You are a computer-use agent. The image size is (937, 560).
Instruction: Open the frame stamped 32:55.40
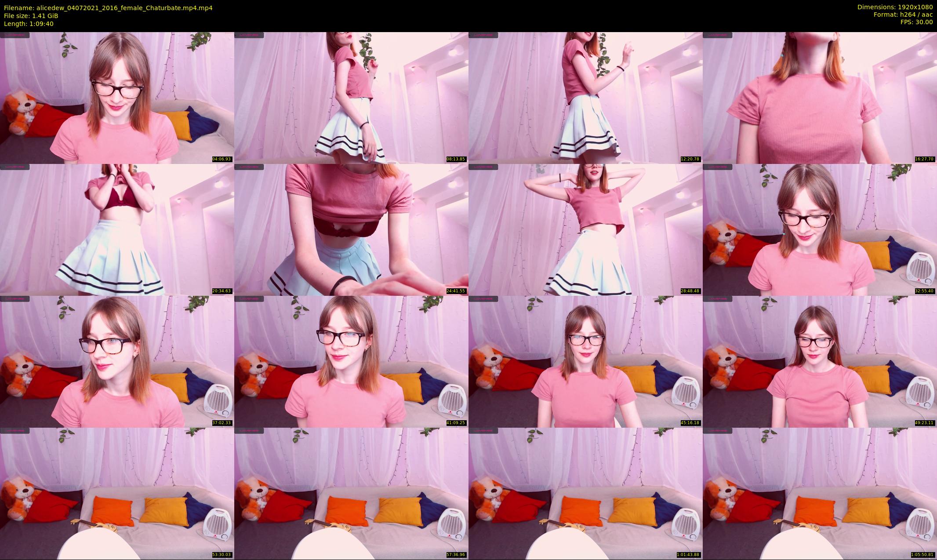pyautogui.click(x=820, y=229)
